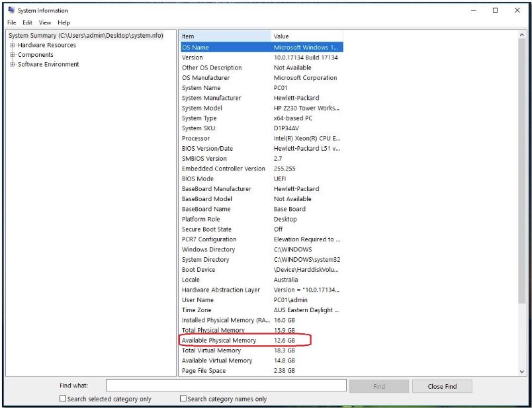Select the Secure Boot State row

262,229
